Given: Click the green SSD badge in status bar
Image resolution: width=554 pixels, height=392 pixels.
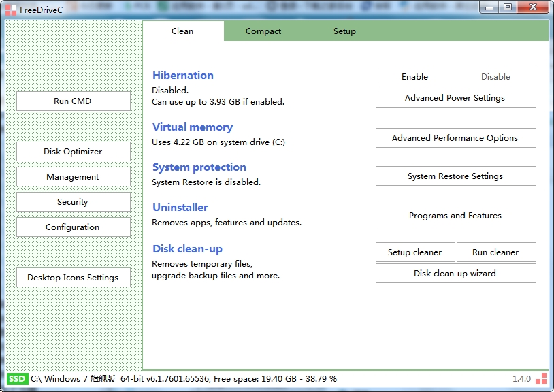Looking at the screenshot, I should tap(17, 379).
